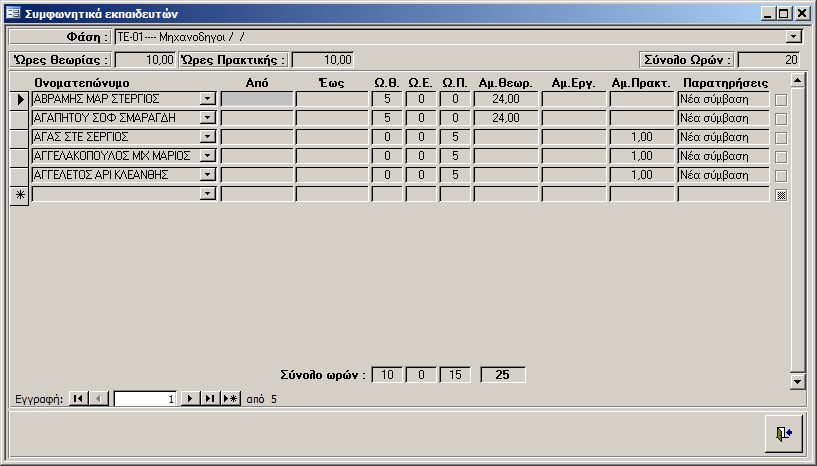The image size is (817, 466).
Task: Select the ΑΒΡΑΜΗΣ ΜΑΡ ΣΤΕΡΓΙΟΣ row selector
Action: [x=18, y=99]
